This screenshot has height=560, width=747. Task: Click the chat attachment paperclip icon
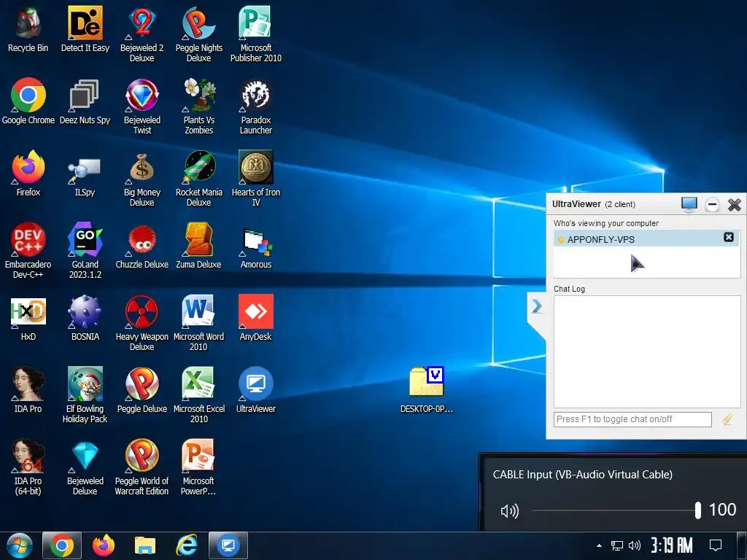click(727, 419)
